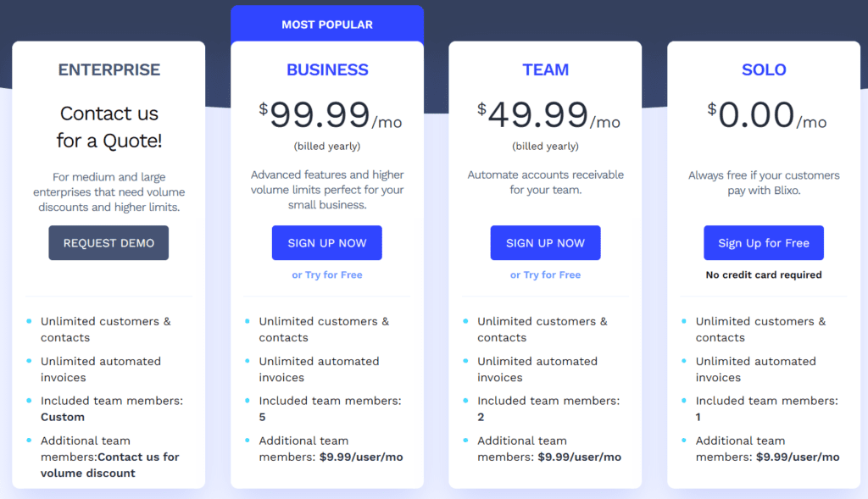Click Enterprise Included team members Custom item
Screen dimensions: 868x499
pos(111,408)
